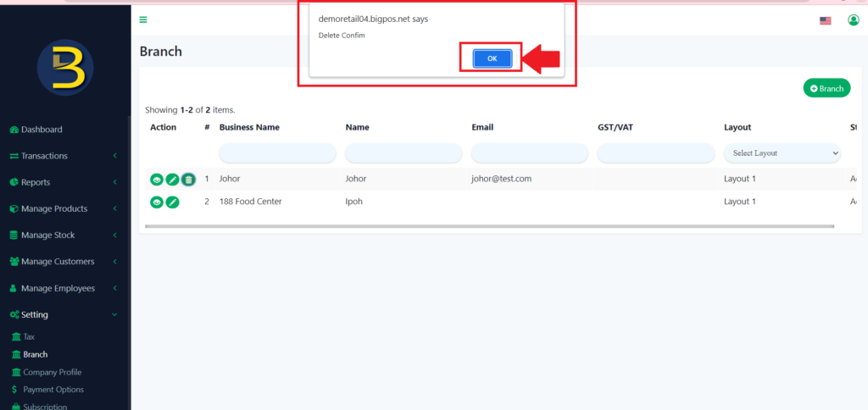The width and height of the screenshot is (868, 410).
Task: Open the Select Layout dropdown filter
Action: [x=782, y=153]
